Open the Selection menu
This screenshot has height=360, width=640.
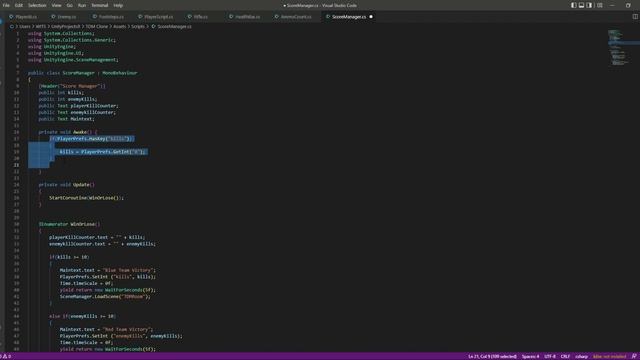37,5
